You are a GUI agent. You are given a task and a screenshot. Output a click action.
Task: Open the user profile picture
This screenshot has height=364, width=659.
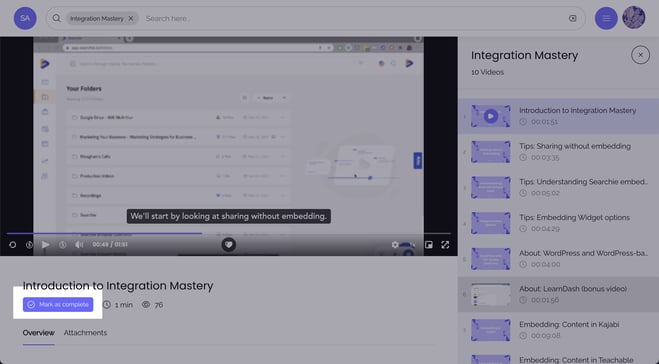[634, 18]
